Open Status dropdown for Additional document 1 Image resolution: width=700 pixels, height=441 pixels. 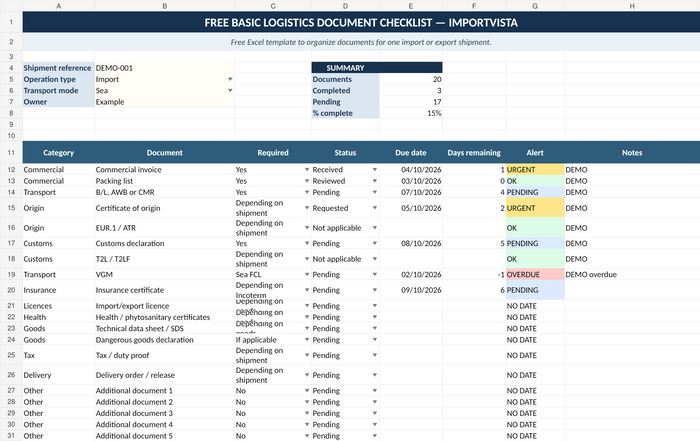tap(375, 391)
